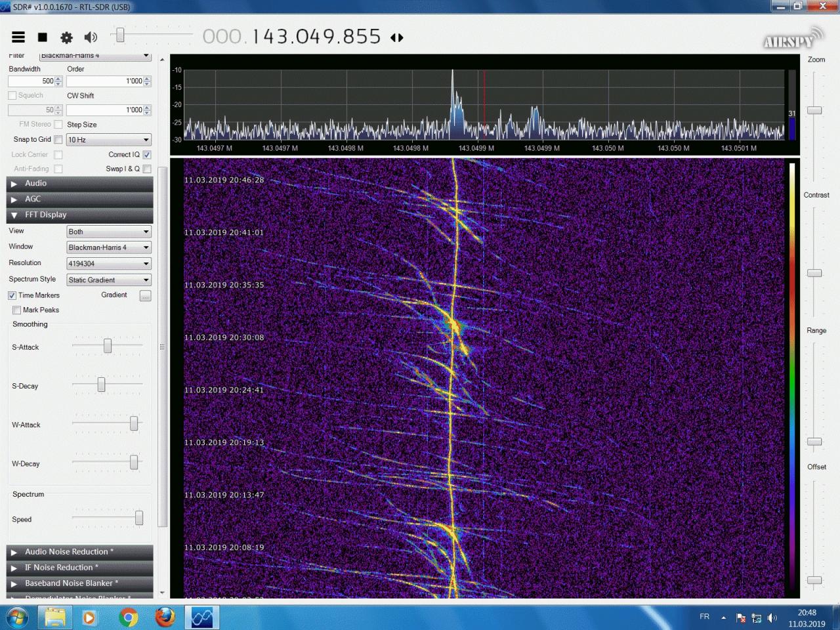Screen dimensions: 840x630
Task: Enable the Swap I & Q checkbox
Action: [x=147, y=169]
